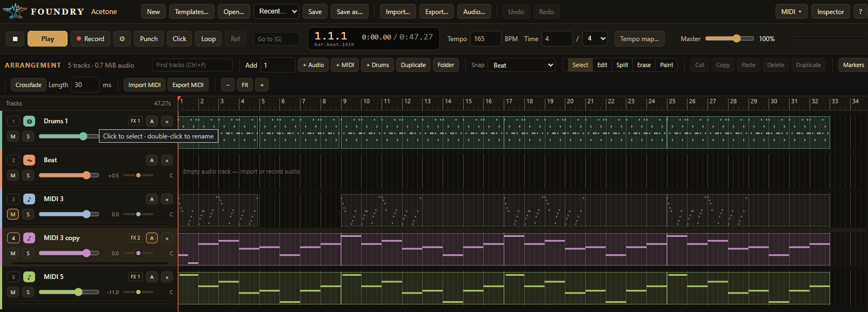868x312 pixels.
Task: Switch to the Erase tool
Action: point(644,65)
